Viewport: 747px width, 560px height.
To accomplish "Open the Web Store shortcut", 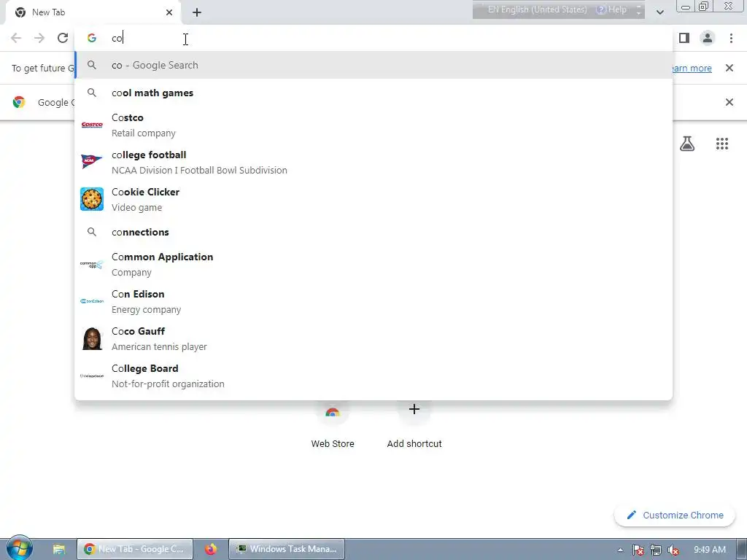I will coord(333,425).
